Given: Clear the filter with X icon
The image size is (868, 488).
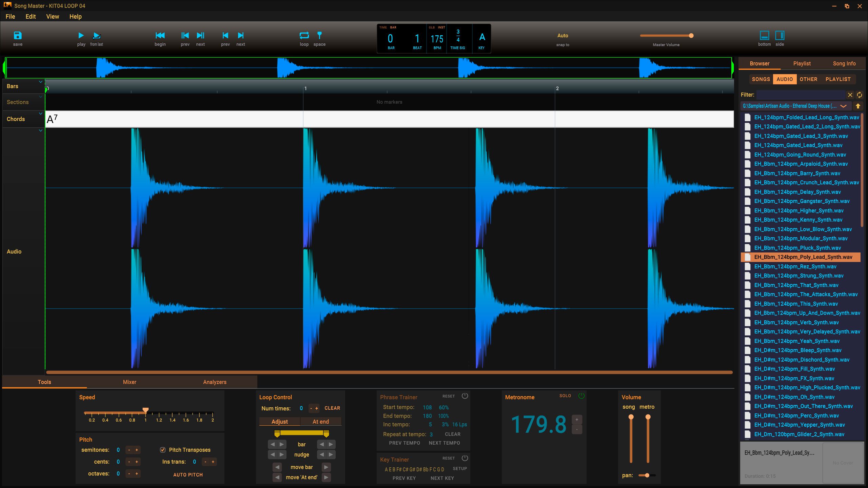Looking at the screenshot, I should click(850, 95).
